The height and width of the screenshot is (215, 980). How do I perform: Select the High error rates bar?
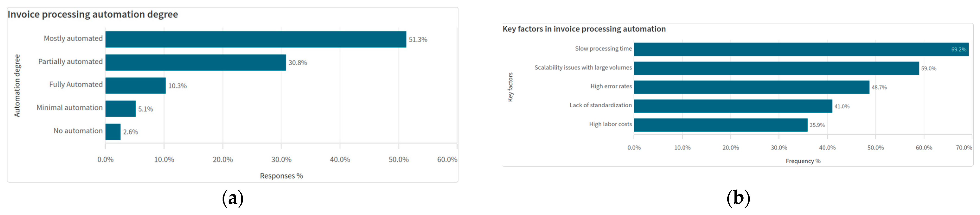point(751,87)
